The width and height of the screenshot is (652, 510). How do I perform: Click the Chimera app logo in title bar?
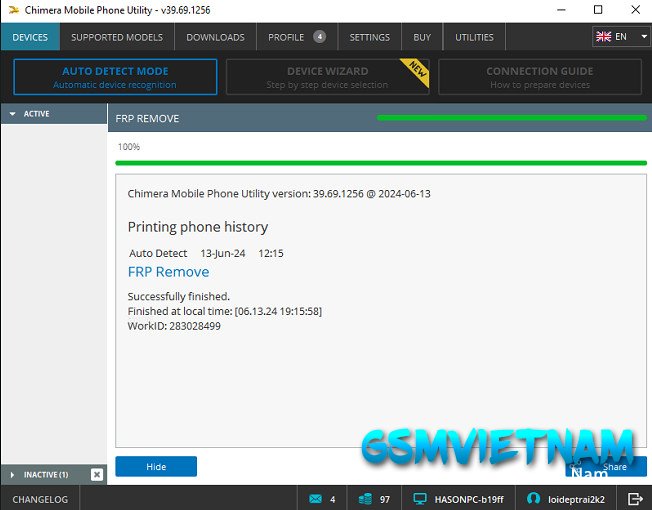coord(14,10)
